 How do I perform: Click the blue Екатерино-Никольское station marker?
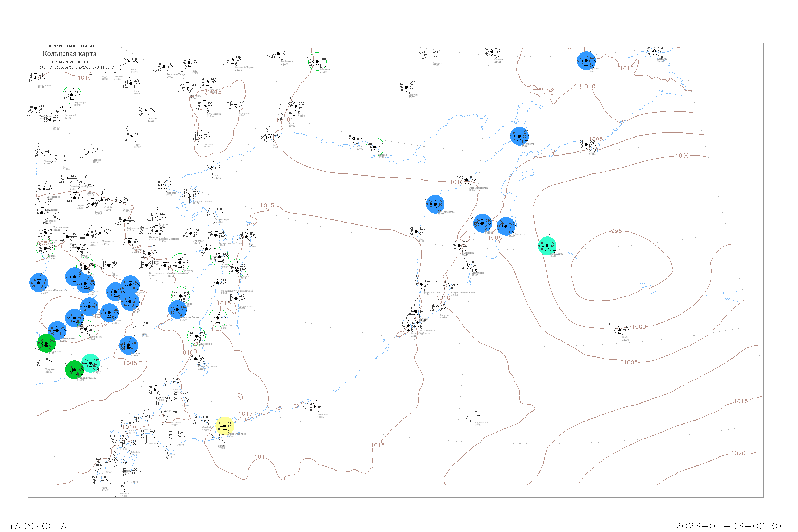click(38, 282)
